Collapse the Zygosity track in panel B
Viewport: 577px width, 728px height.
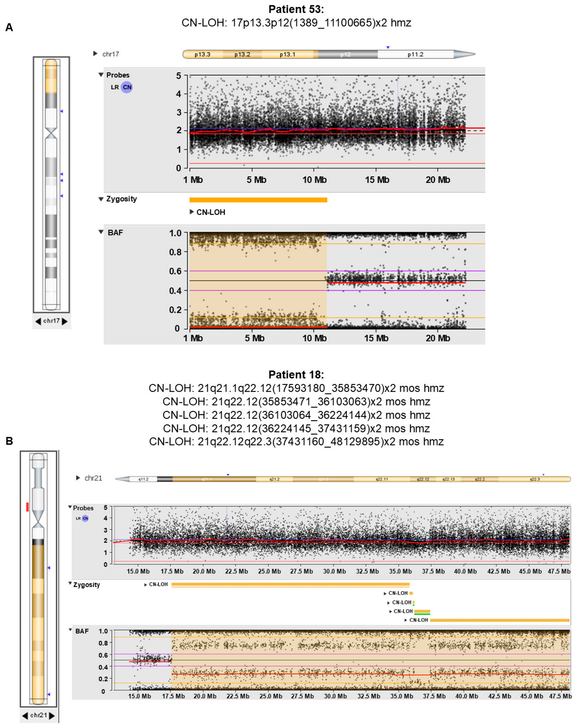70,583
